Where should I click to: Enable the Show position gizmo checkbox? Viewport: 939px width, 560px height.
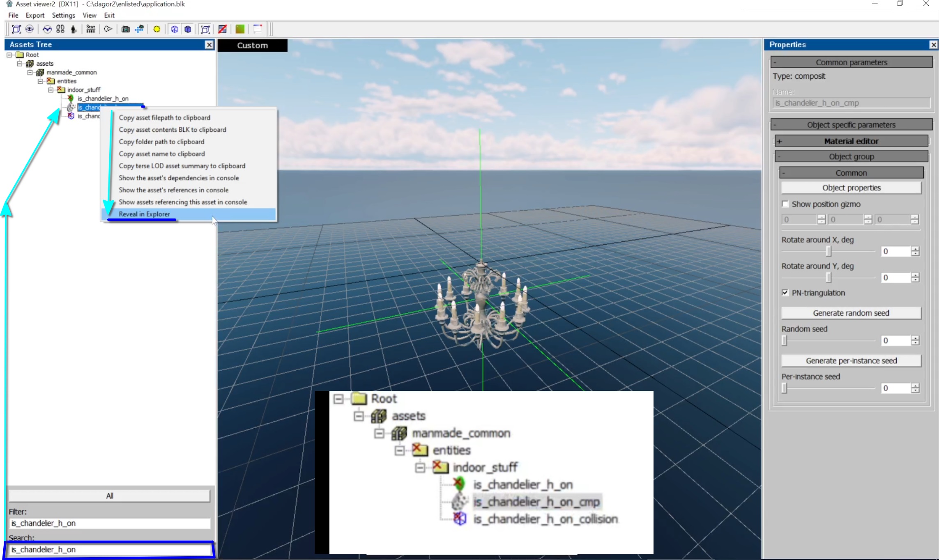(x=785, y=204)
